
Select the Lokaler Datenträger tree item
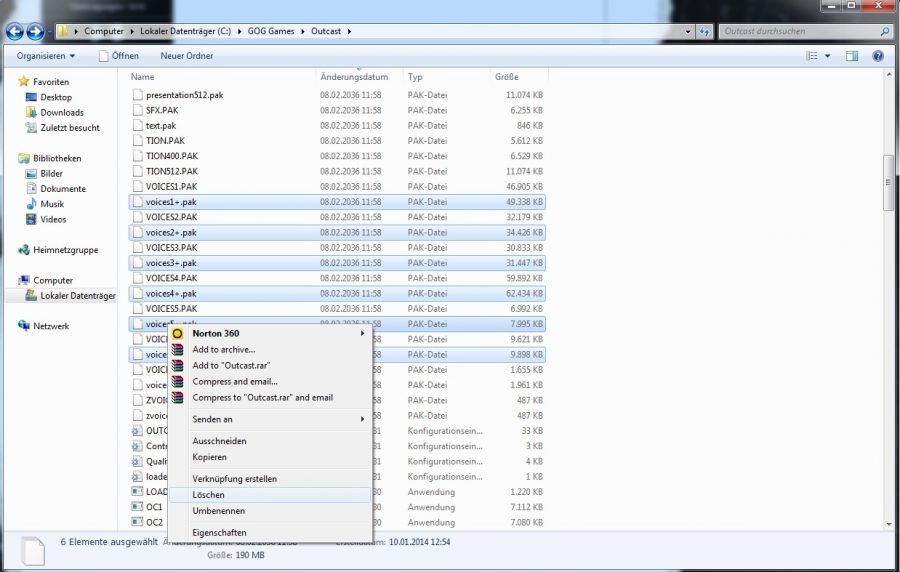(77, 296)
